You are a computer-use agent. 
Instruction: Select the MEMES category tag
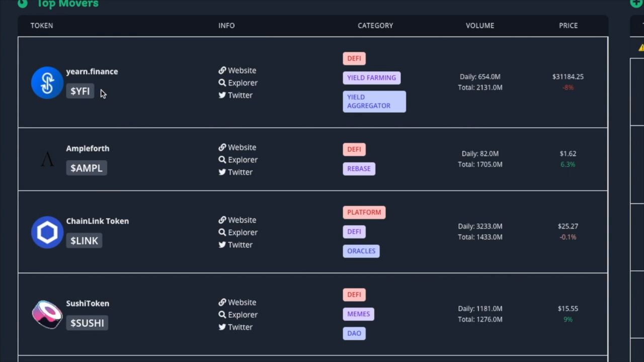click(x=358, y=314)
